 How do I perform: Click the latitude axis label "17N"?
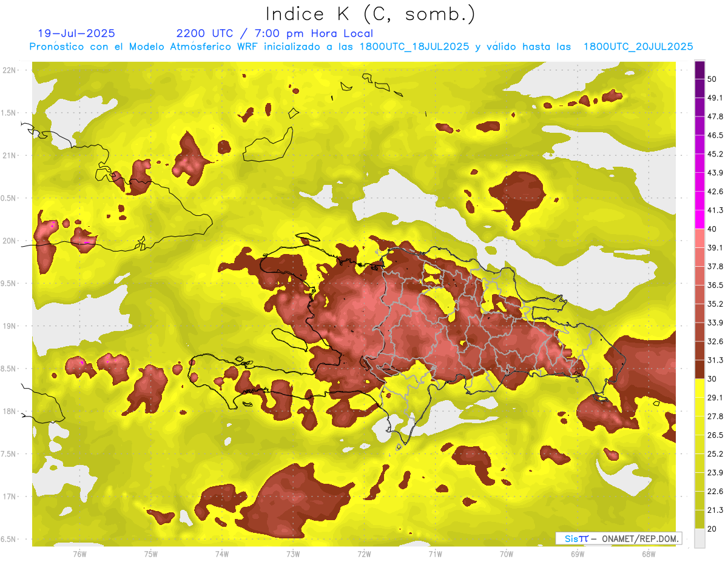click(x=9, y=497)
